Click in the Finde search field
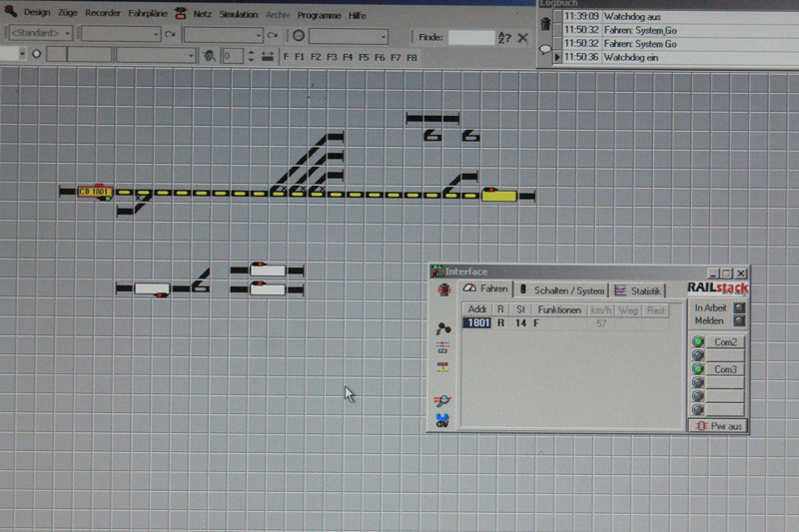Viewport: 799px width, 532px height. point(470,37)
